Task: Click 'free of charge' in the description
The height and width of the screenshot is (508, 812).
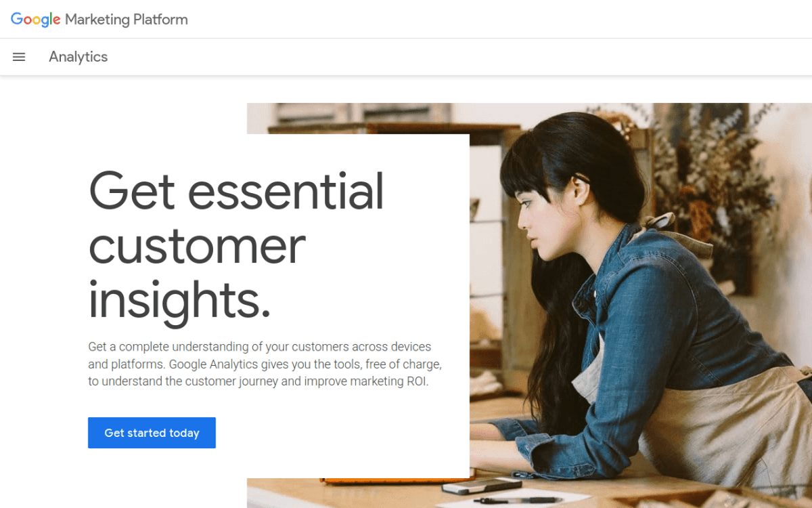Action: pos(402,364)
